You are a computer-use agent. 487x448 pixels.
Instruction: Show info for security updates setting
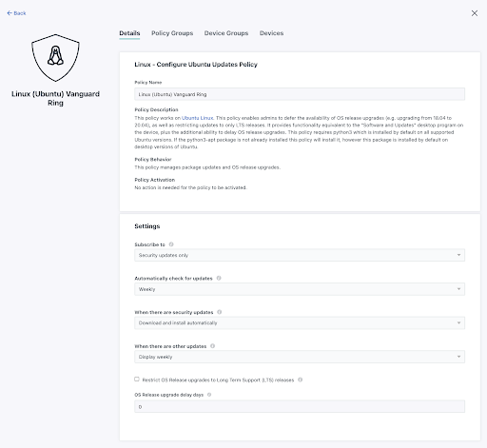[220, 312]
